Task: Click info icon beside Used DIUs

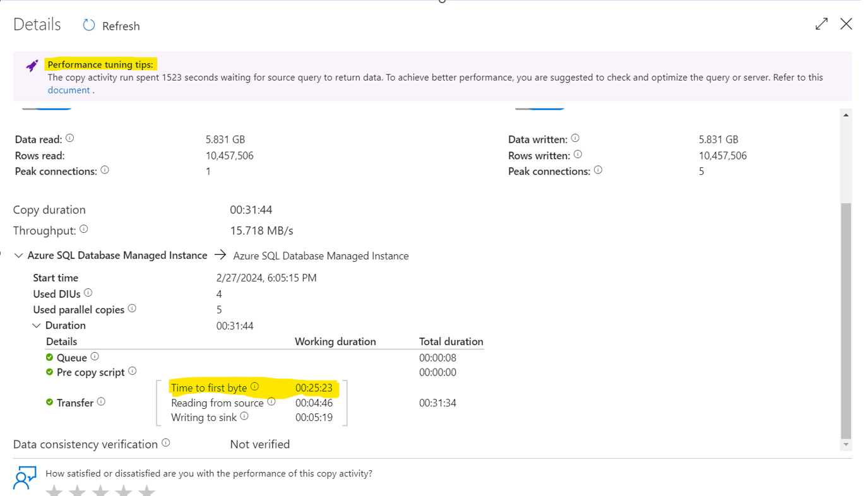Action: [x=88, y=293]
